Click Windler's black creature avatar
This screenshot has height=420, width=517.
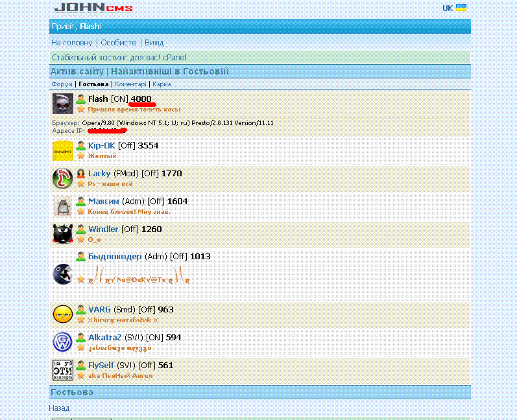[x=62, y=233]
